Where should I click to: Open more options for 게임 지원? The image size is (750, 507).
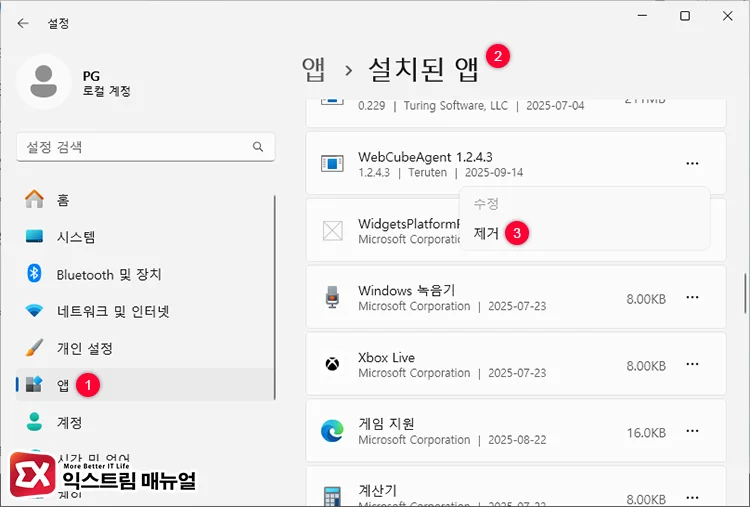pyautogui.click(x=692, y=431)
